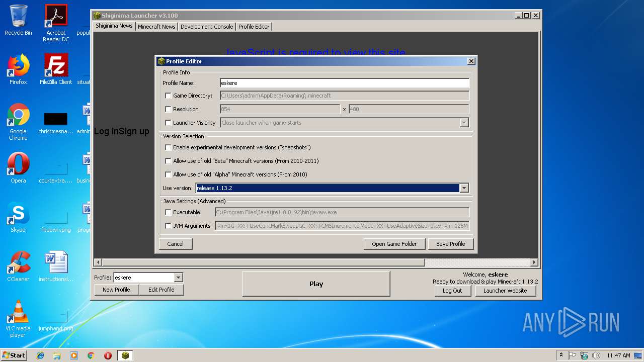This screenshot has width=644, height=362.
Task: Click the resolution width field showing 854
Action: (280, 109)
